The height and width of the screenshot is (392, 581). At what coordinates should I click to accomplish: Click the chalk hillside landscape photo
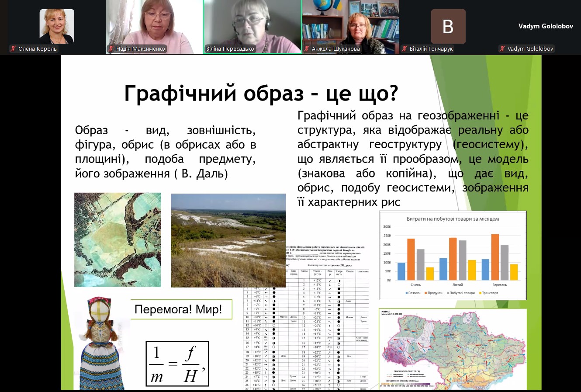pos(228,240)
